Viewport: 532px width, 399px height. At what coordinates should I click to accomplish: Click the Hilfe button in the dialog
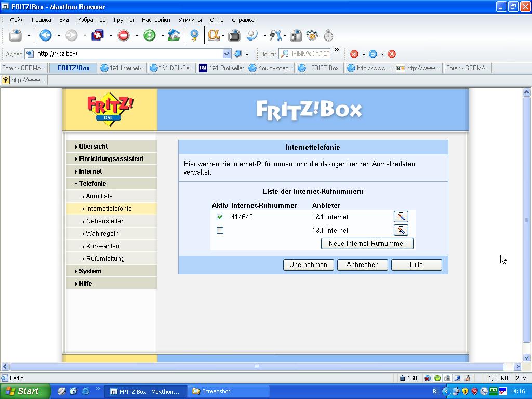click(416, 264)
